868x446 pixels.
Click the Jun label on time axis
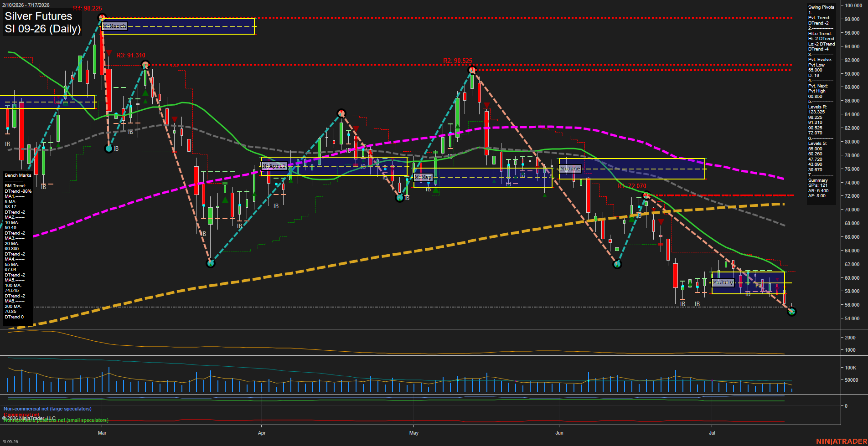point(559,433)
